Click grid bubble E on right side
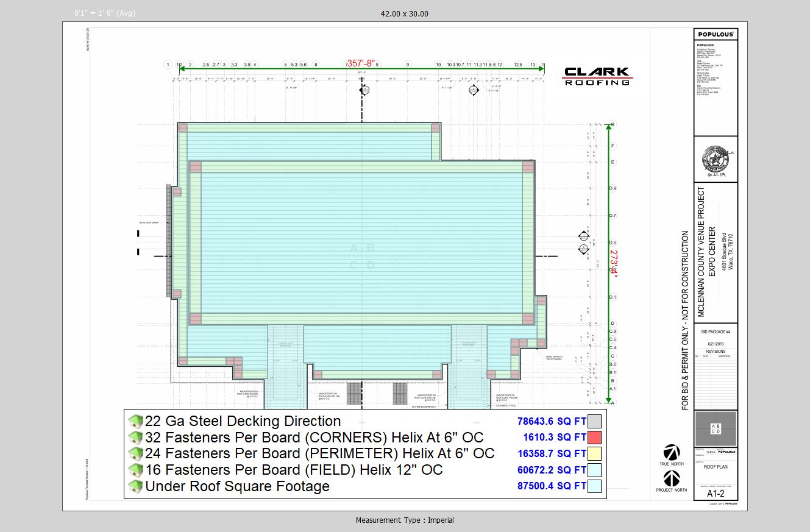The image size is (810, 532). click(x=613, y=162)
